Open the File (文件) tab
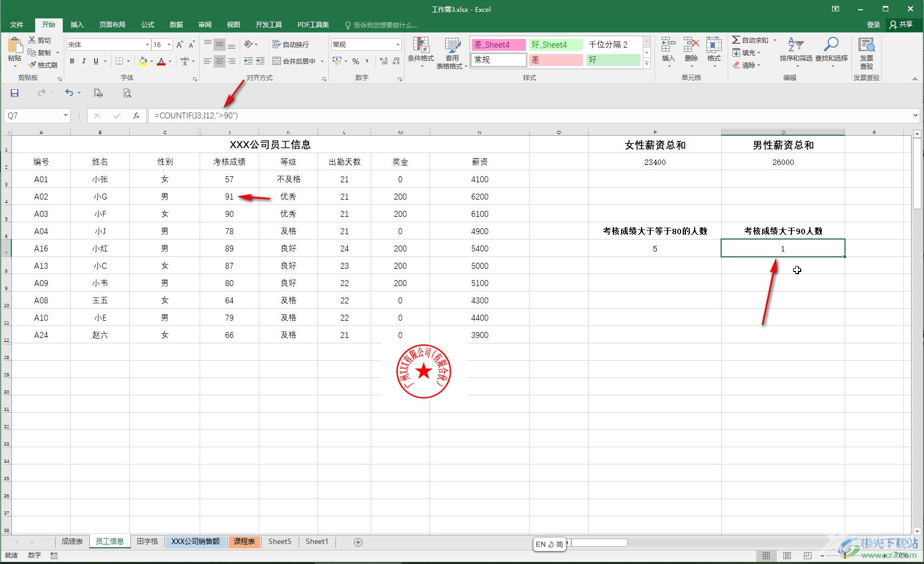The height and width of the screenshot is (564, 924). pos(17,24)
